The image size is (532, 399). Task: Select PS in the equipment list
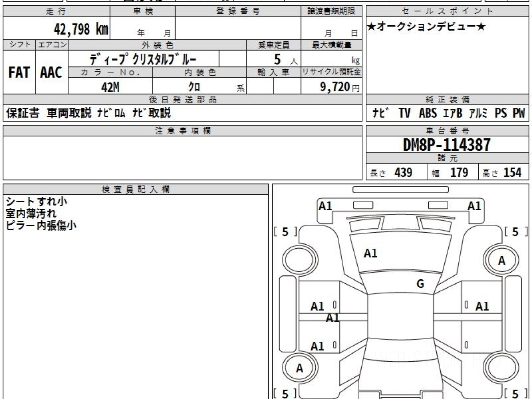(501, 113)
